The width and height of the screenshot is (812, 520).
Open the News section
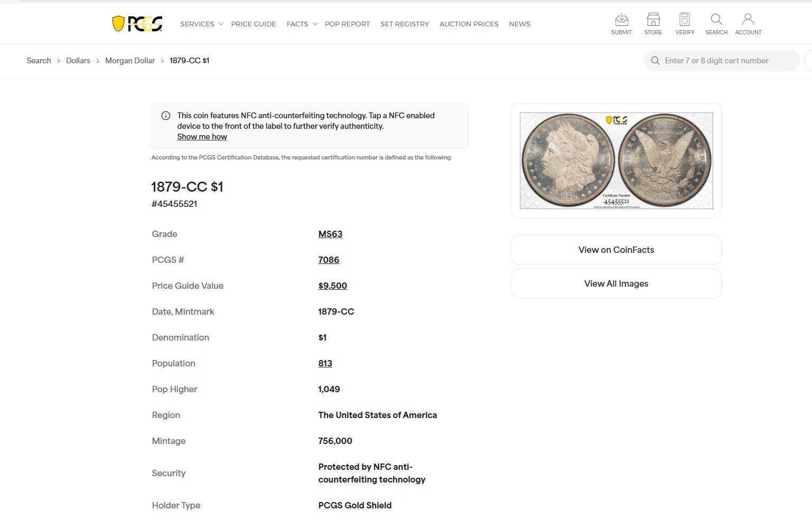(x=519, y=24)
